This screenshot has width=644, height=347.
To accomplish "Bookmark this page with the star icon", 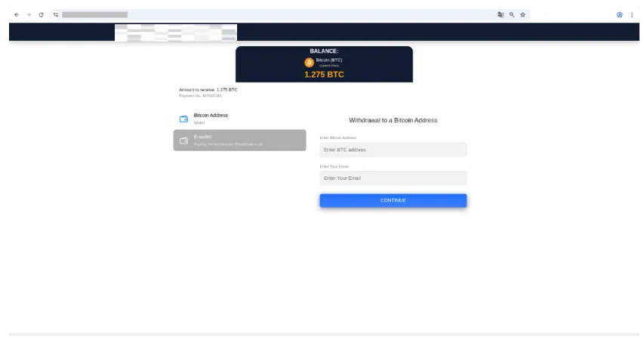I will coord(523,15).
